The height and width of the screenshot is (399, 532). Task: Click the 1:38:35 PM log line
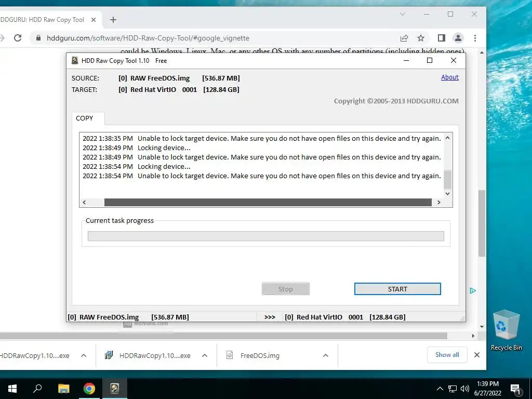click(262, 138)
